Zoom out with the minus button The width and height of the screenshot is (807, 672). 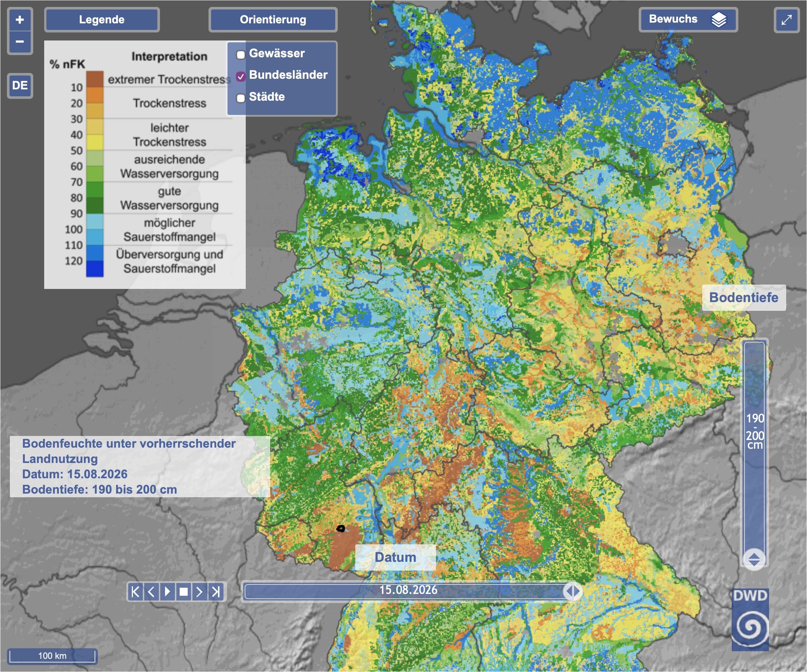tap(20, 42)
